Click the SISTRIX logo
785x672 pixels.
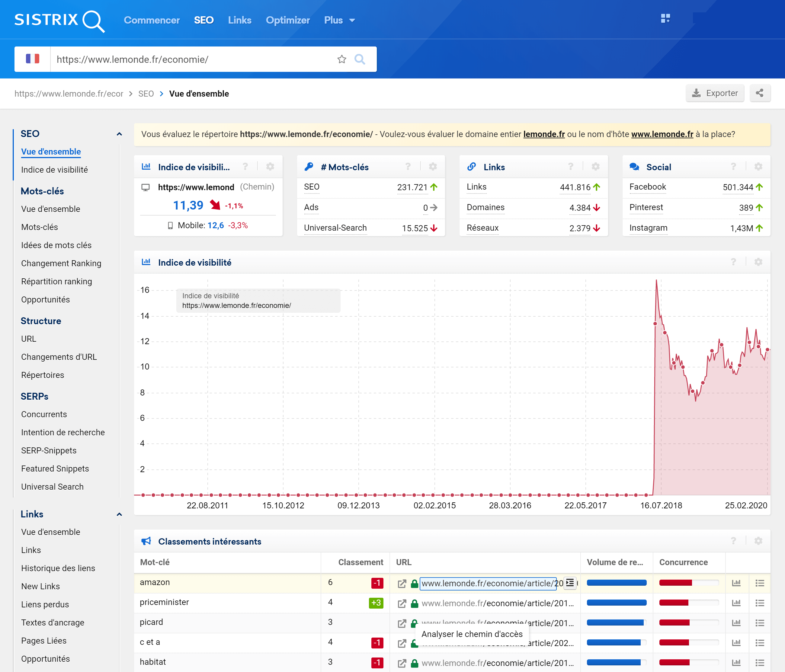coord(59,21)
